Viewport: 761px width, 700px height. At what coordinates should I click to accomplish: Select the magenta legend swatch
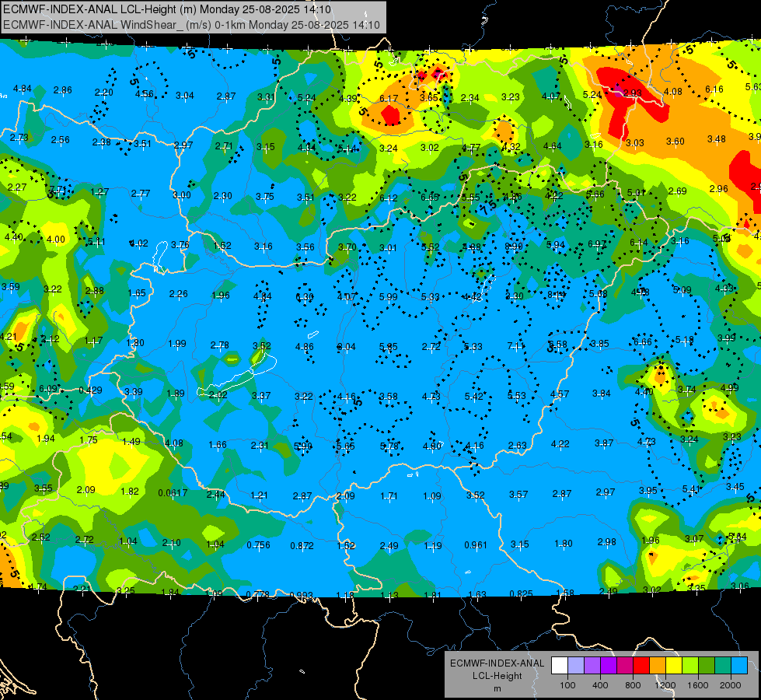(x=625, y=665)
